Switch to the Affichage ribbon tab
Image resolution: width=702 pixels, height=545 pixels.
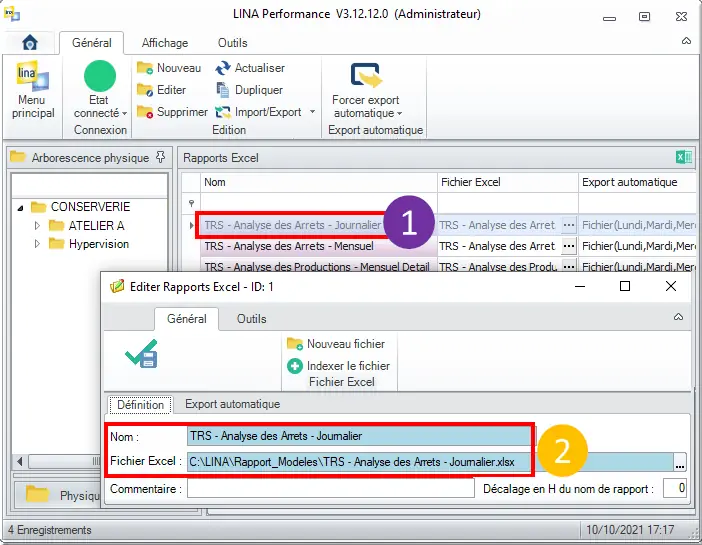(165, 43)
